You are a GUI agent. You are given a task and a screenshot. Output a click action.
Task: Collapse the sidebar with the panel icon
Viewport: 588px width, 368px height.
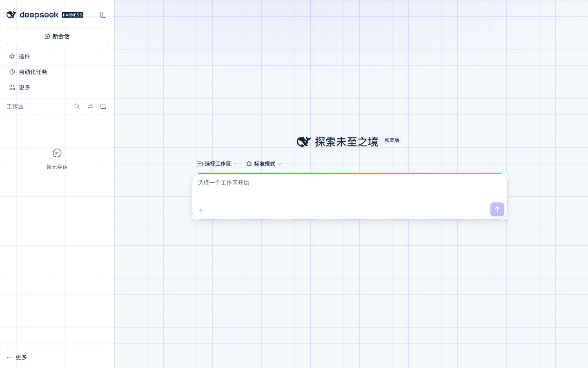point(103,15)
